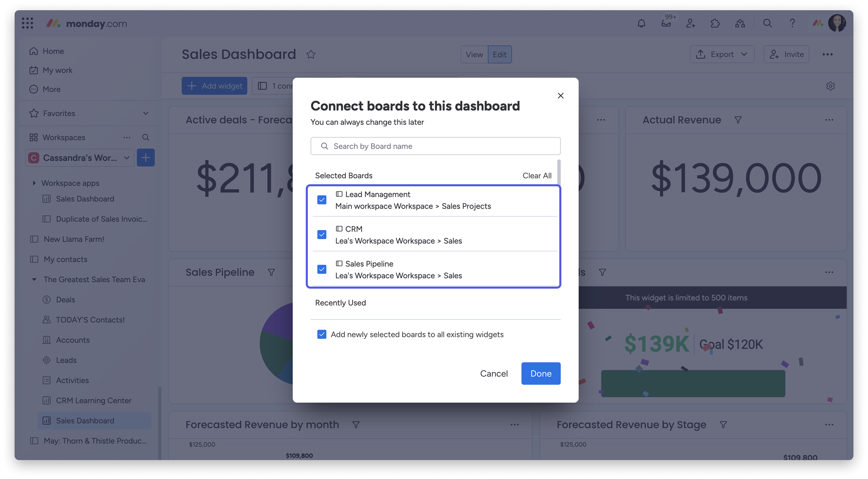Open May: Thorn & Thistle Production board
Viewport: 868px width, 479px height.
(88, 441)
